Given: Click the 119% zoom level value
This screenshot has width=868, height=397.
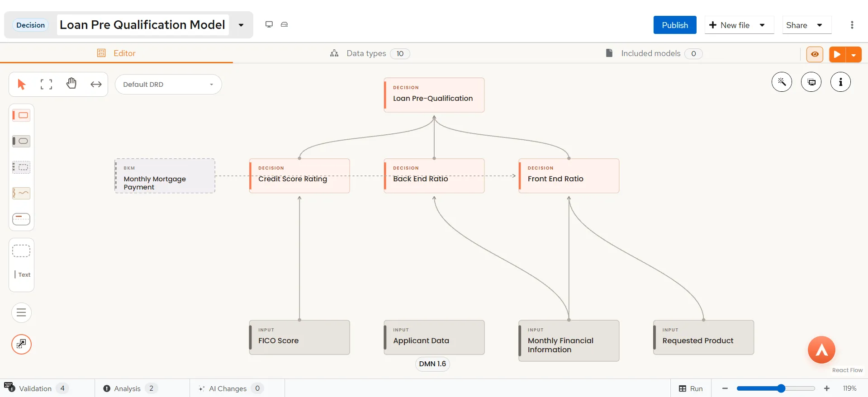Looking at the screenshot, I should pos(849,388).
